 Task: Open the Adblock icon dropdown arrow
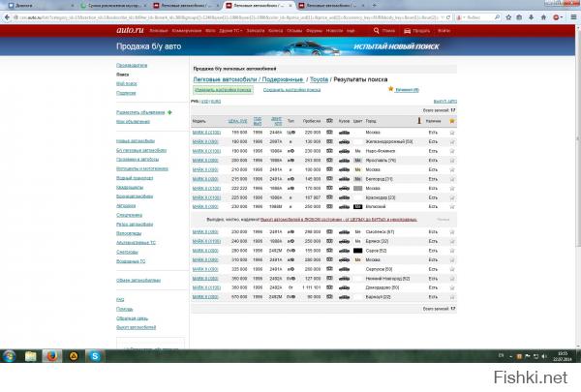562,17
